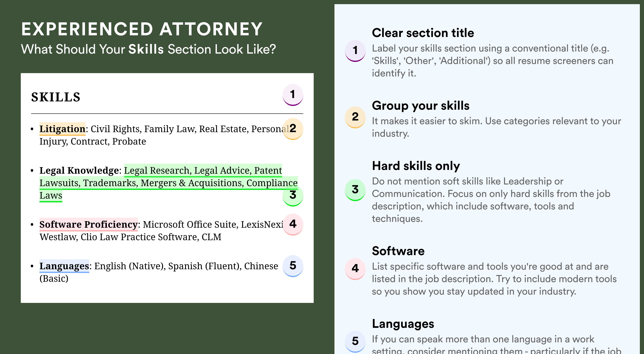Viewport: 644px width, 354px height.
Task: Click the Group your skills heading
Action: (420, 106)
